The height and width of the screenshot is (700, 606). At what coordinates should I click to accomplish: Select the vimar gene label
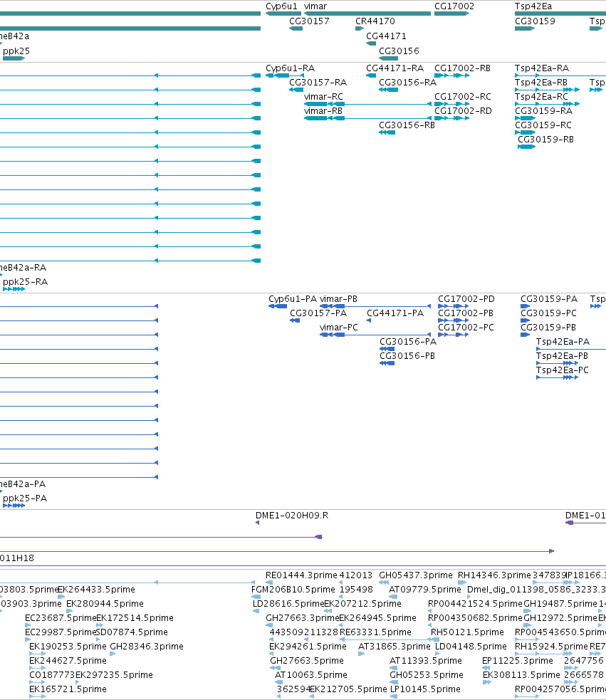pos(315,6)
